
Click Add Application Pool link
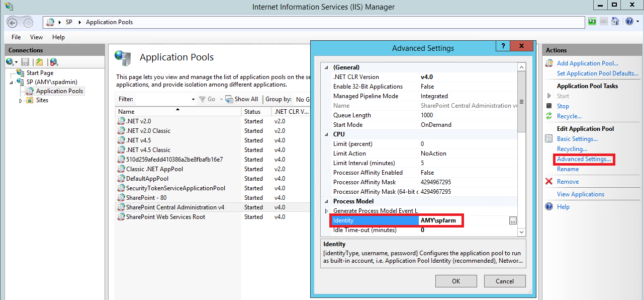point(588,63)
